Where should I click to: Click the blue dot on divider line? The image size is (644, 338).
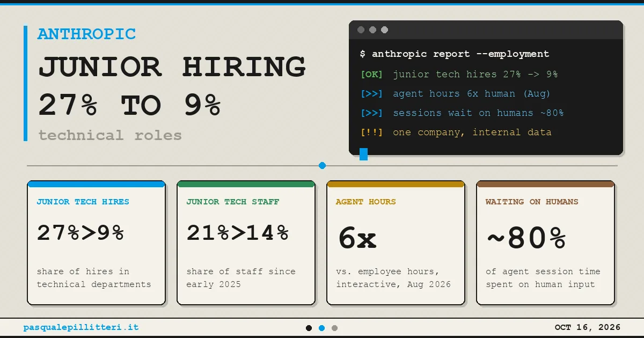tap(322, 166)
